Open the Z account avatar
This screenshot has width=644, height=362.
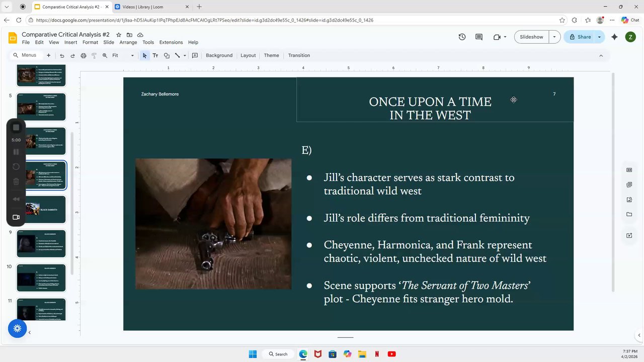coord(630,37)
